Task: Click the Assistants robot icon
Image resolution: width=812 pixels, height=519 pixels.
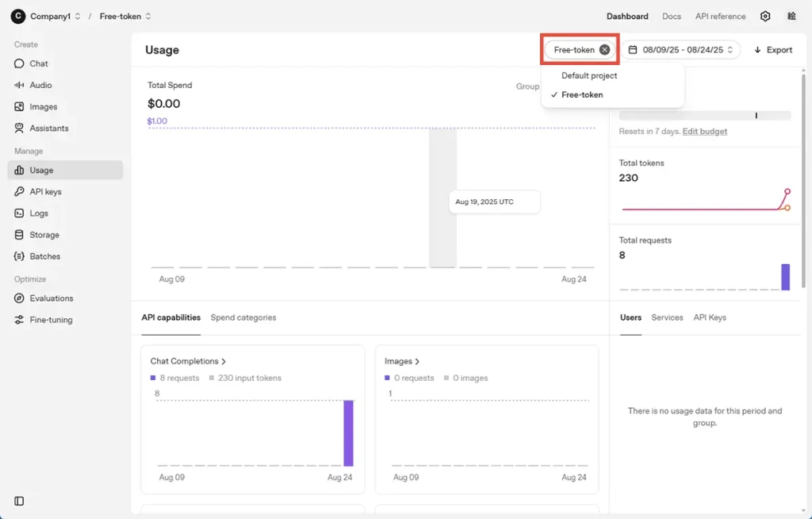Action: click(x=19, y=128)
